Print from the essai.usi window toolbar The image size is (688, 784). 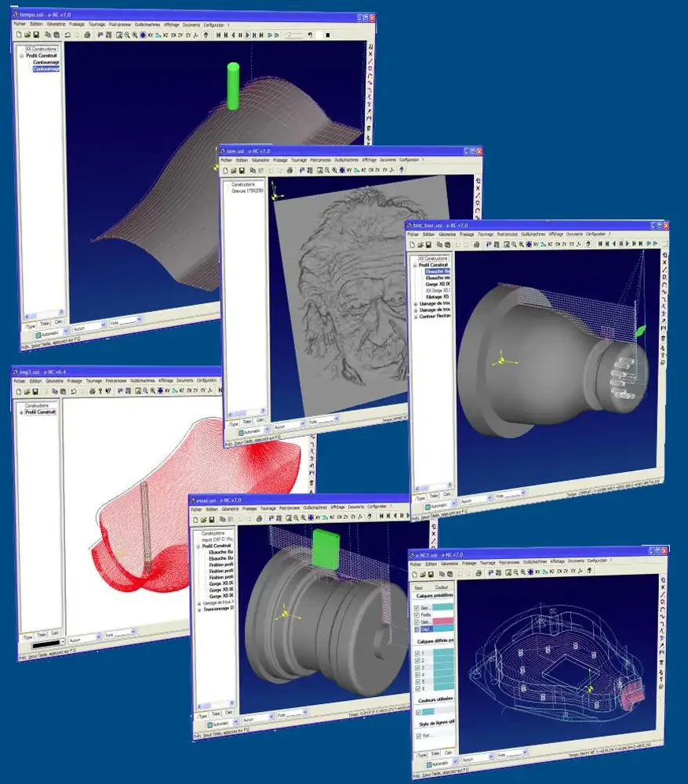[259, 519]
